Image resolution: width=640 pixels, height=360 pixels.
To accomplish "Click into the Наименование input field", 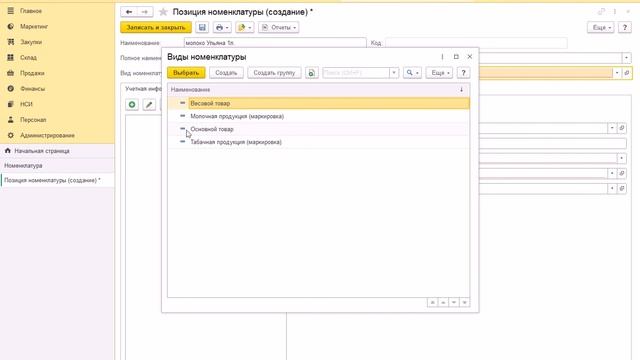I will coord(275,43).
